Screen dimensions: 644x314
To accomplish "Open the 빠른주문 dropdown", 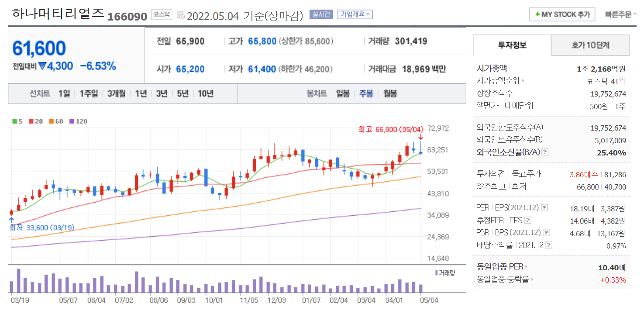I will [x=620, y=14].
